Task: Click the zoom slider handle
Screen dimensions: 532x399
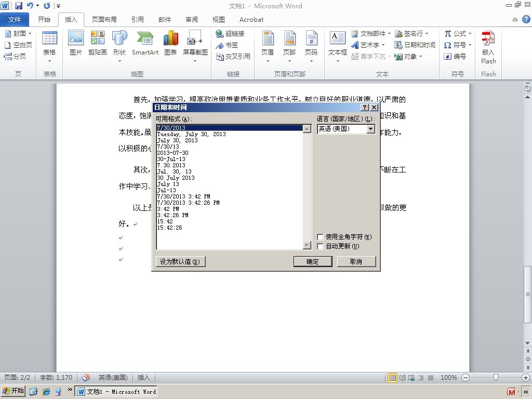Action: [x=496, y=377]
